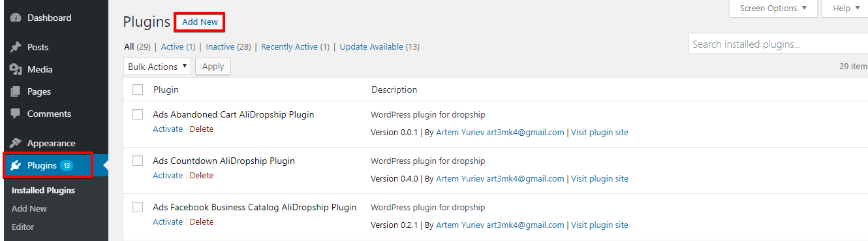The image size is (868, 241).
Task: Check the Ads Facebook Business Catalog checkbox
Action: 138,207
